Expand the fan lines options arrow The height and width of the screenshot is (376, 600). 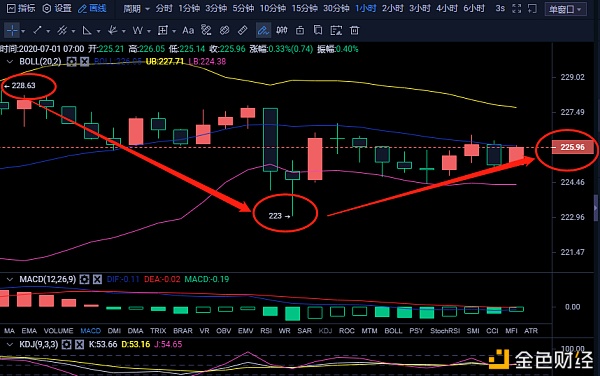(123, 31)
